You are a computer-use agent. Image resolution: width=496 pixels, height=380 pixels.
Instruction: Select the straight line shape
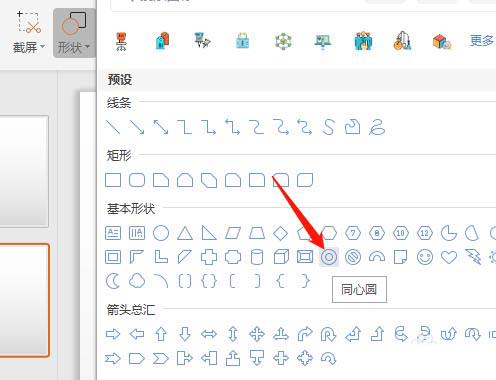point(113,127)
